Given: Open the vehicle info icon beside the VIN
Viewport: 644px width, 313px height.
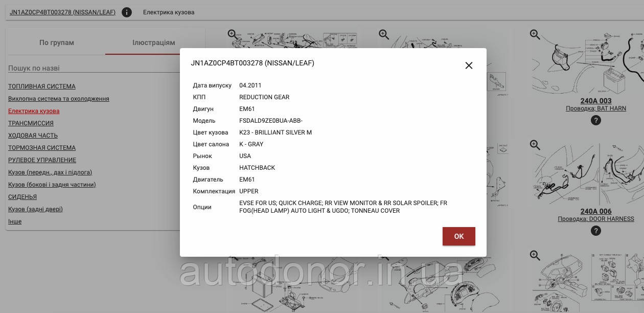Looking at the screenshot, I should click(127, 12).
